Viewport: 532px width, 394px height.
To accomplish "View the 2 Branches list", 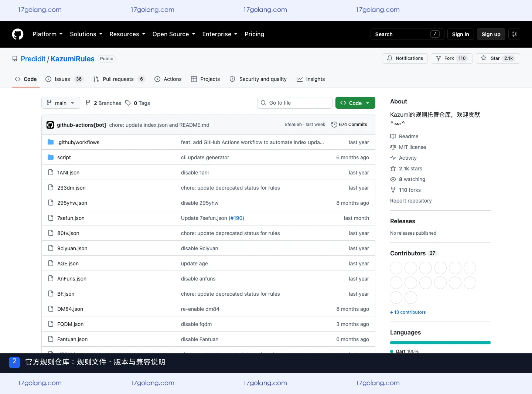I will [103, 103].
